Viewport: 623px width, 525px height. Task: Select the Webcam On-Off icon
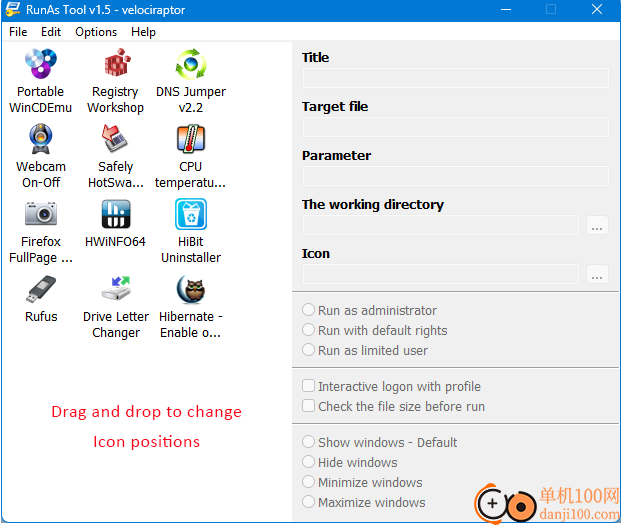click(41, 139)
